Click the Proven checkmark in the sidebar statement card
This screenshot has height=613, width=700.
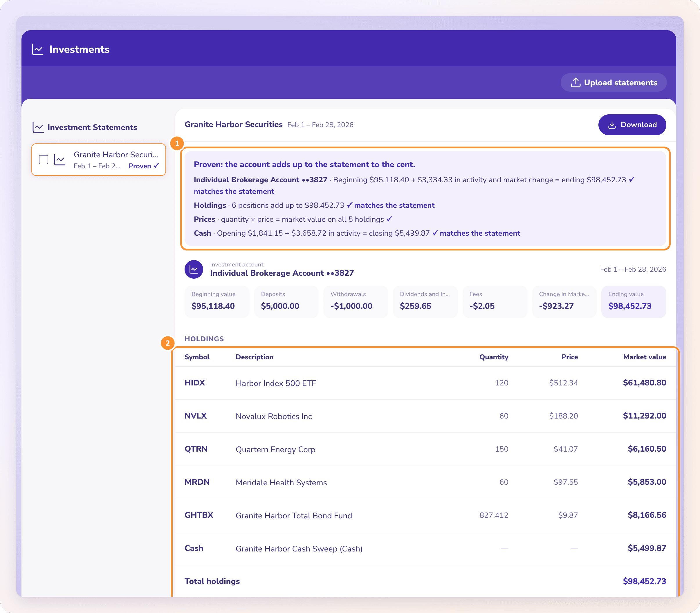[x=157, y=166]
